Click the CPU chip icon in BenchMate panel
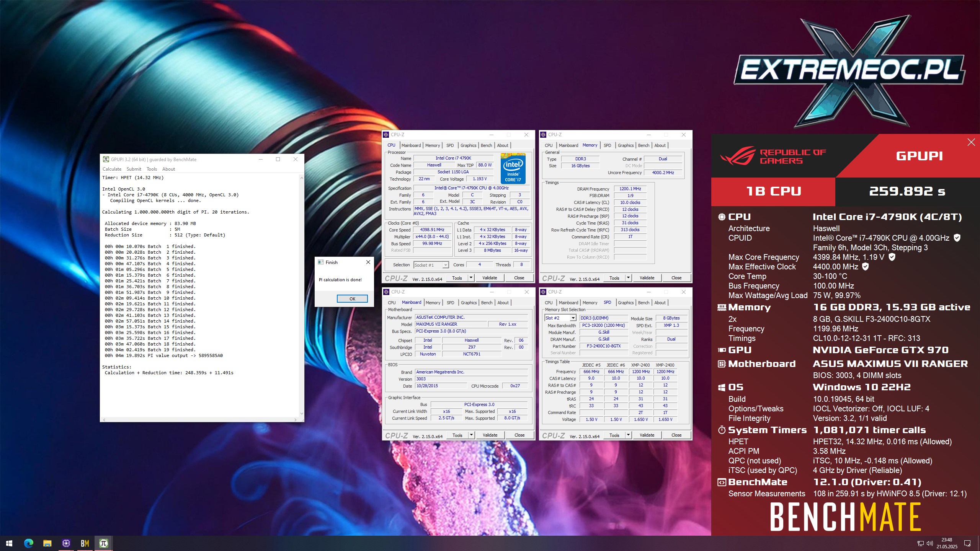 coord(722,217)
